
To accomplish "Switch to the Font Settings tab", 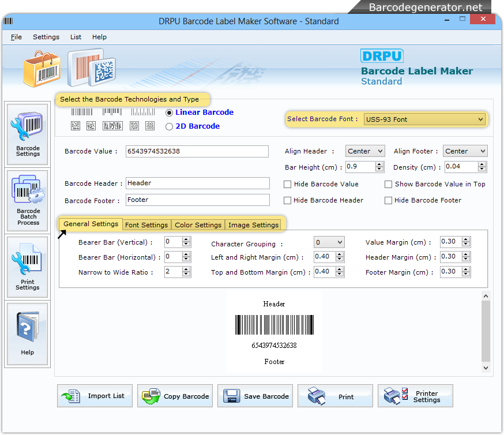I will [x=146, y=225].
